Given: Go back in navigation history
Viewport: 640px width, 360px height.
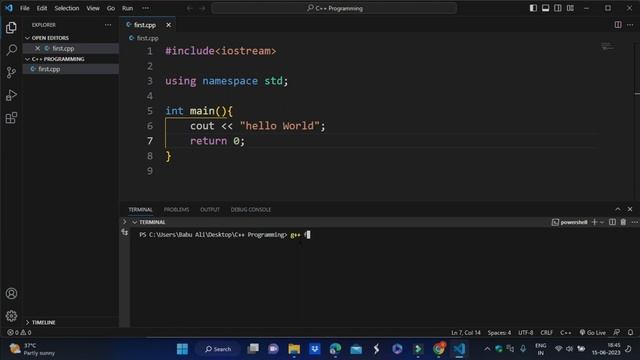Looking at the screenshot, I should point(189,8).
